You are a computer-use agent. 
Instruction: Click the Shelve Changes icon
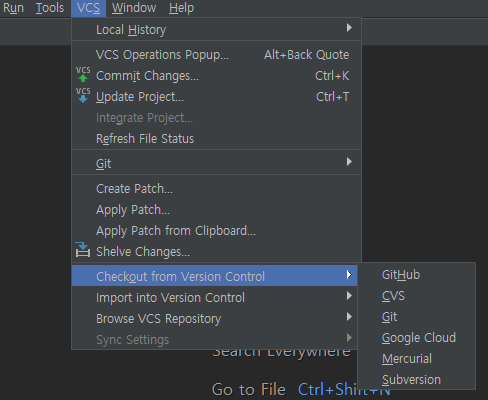(x=82, y=250)
